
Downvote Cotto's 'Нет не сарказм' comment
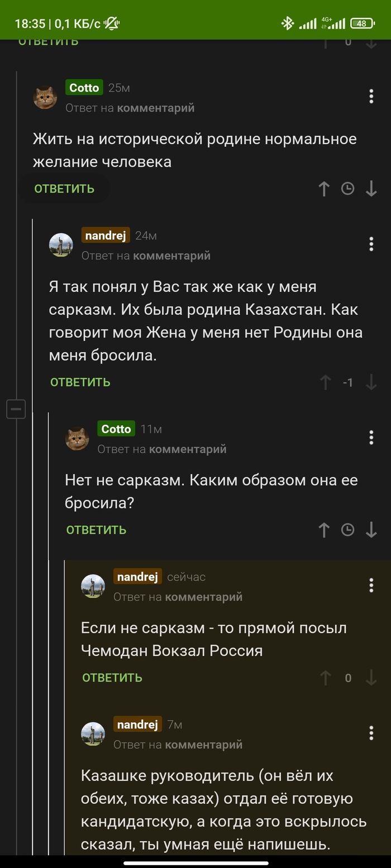371,530
